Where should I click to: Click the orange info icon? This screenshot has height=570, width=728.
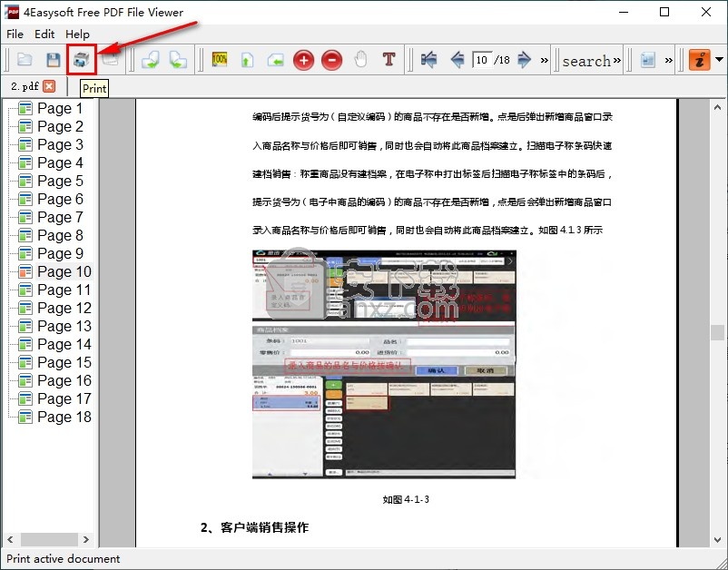point(700,59)
